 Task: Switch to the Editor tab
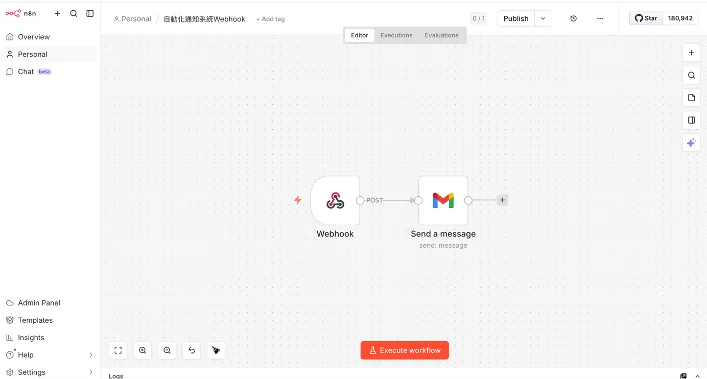click(x=359, y=35)
